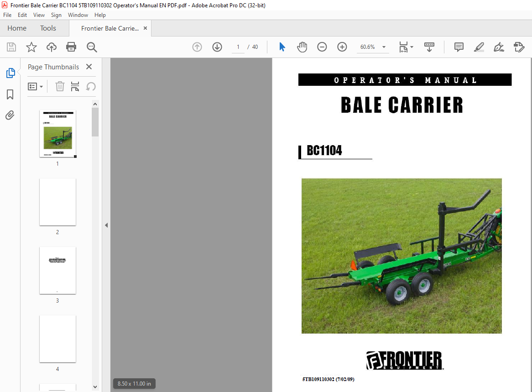Open the Edit menu
This screenshot has height=392, width=532.
(22, 15)
